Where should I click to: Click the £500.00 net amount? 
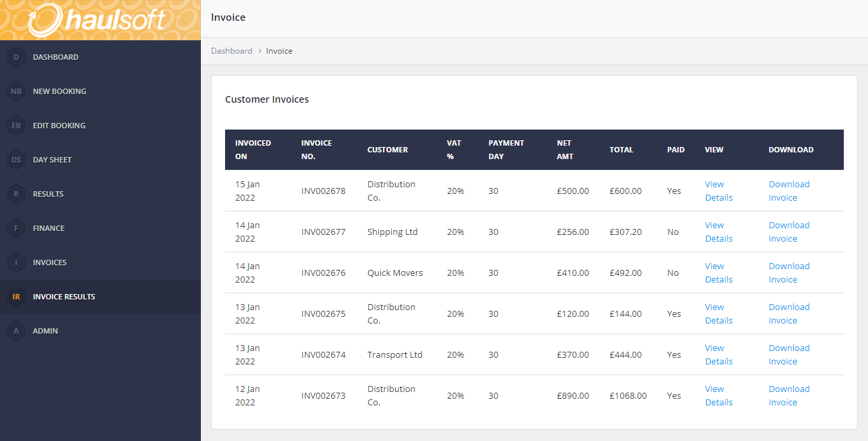click(x=573, y=191)
